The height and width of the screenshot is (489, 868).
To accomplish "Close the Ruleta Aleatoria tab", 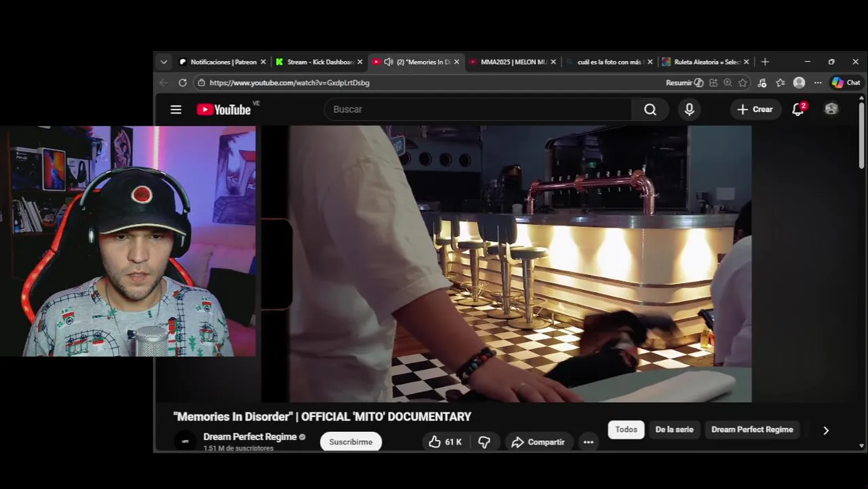I will (x=746, y=62).
